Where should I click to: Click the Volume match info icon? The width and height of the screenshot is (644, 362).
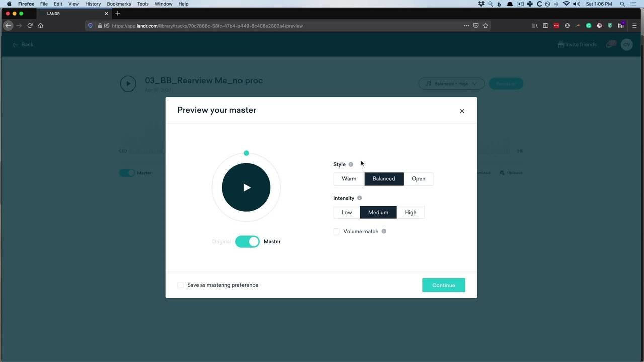[384, 231]
